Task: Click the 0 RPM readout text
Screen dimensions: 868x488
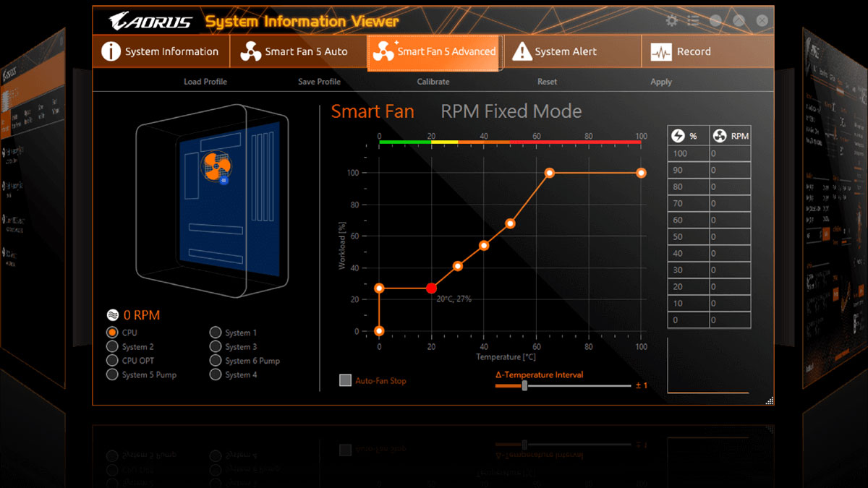Action: pyautogui.click(x=142, y=315)
